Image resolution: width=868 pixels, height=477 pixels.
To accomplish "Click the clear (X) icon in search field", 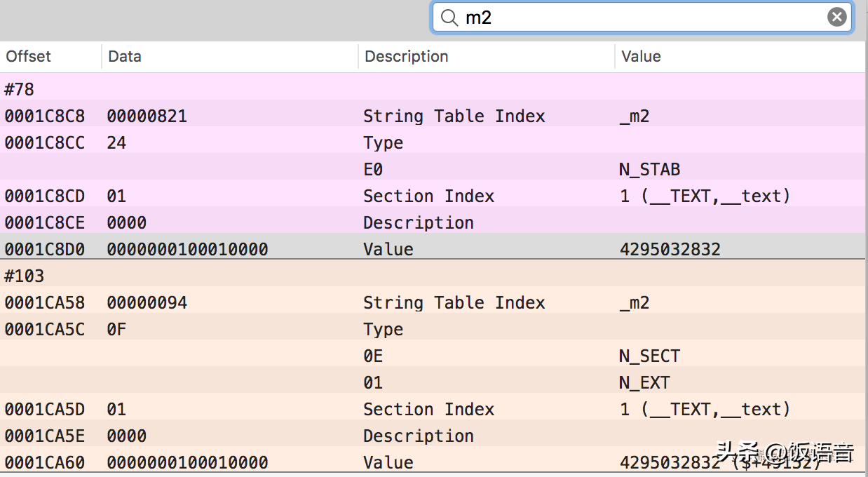I will tap(836, 18).
